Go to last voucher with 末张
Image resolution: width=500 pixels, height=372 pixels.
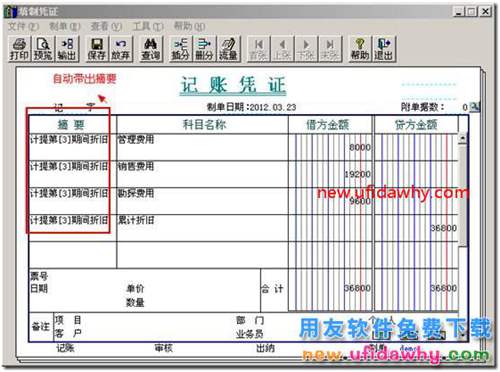click(330, 49)
